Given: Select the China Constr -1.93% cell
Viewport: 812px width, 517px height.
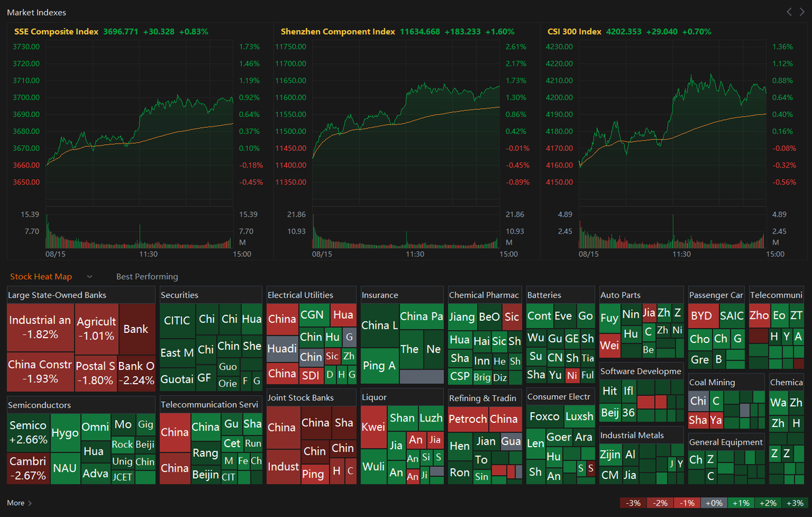Looking at the screenshot, I should [40, 372].
